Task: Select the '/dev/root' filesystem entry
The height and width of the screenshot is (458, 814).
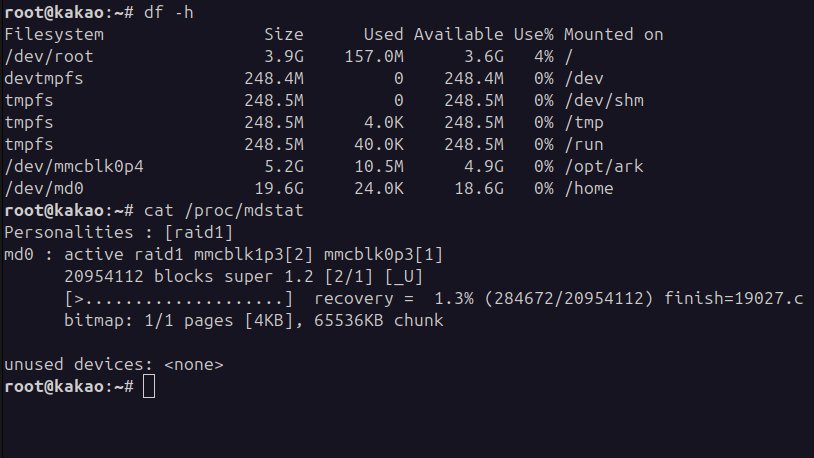Action: (x=49, y=57)
